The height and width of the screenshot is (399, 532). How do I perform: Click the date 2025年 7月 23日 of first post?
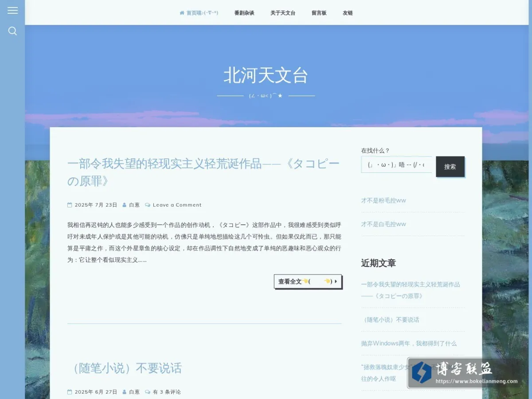click(96, 205)
